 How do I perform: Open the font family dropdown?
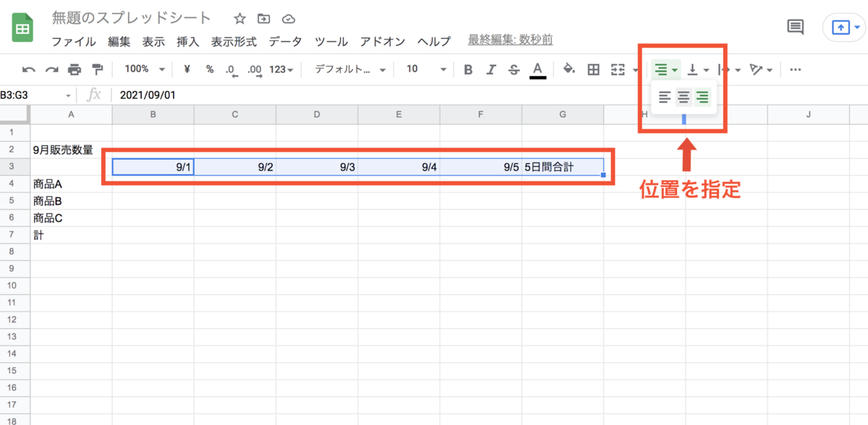(340, 69)
